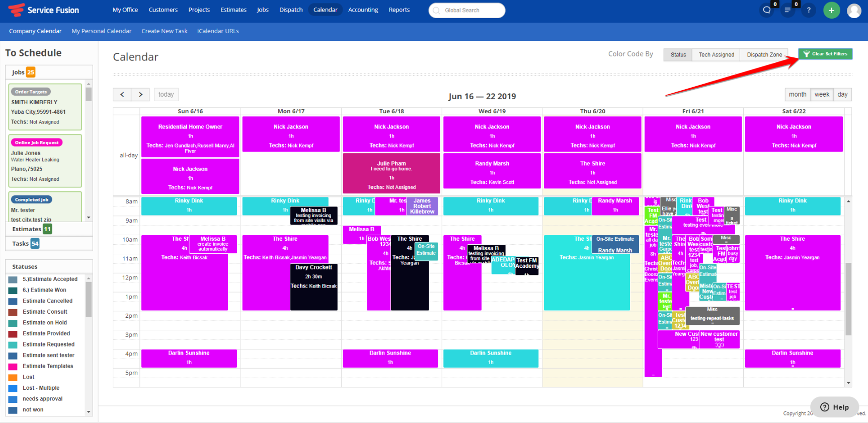Open the chat messages icon
This screenshot has width=868, height=423.
coord(767,10)
